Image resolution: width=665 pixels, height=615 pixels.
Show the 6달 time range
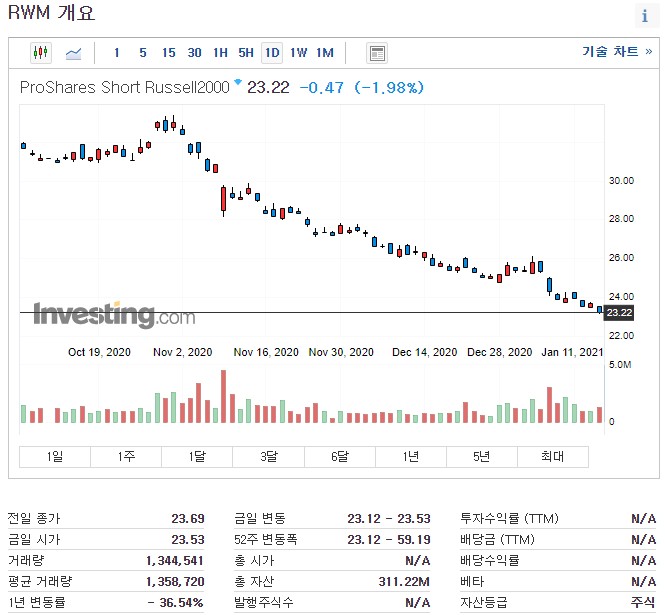click(x=340, y=456)
